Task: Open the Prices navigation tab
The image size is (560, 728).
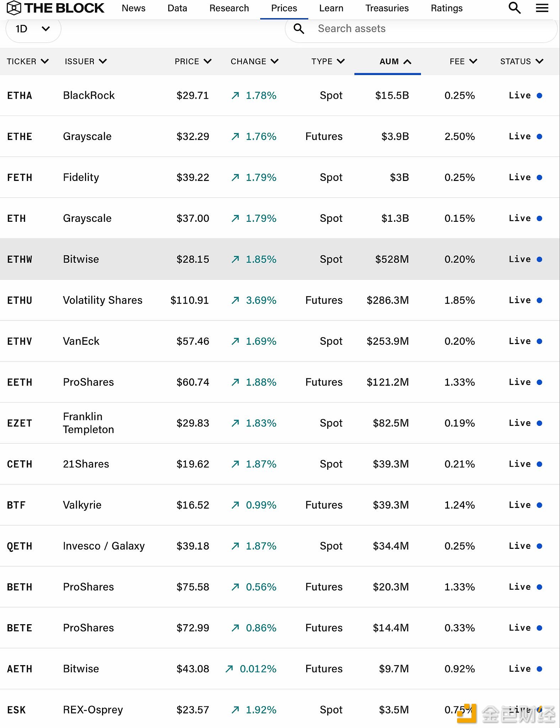Action: click(284, 8)
